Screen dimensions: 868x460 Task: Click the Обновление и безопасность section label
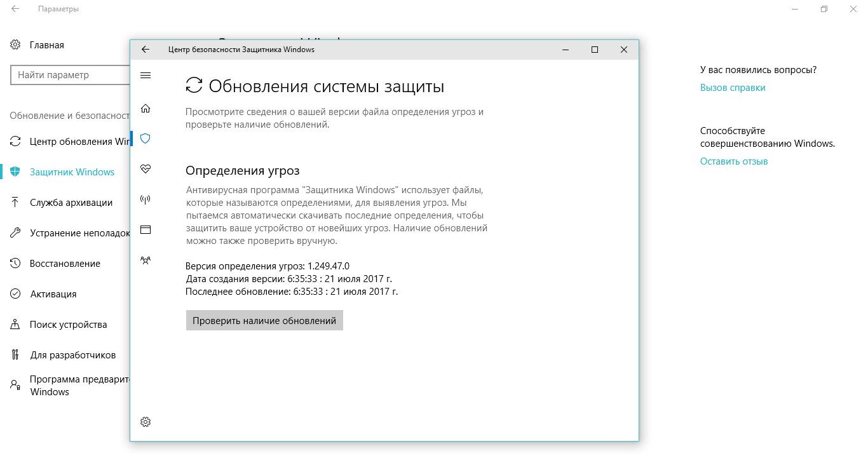(70, 116)
